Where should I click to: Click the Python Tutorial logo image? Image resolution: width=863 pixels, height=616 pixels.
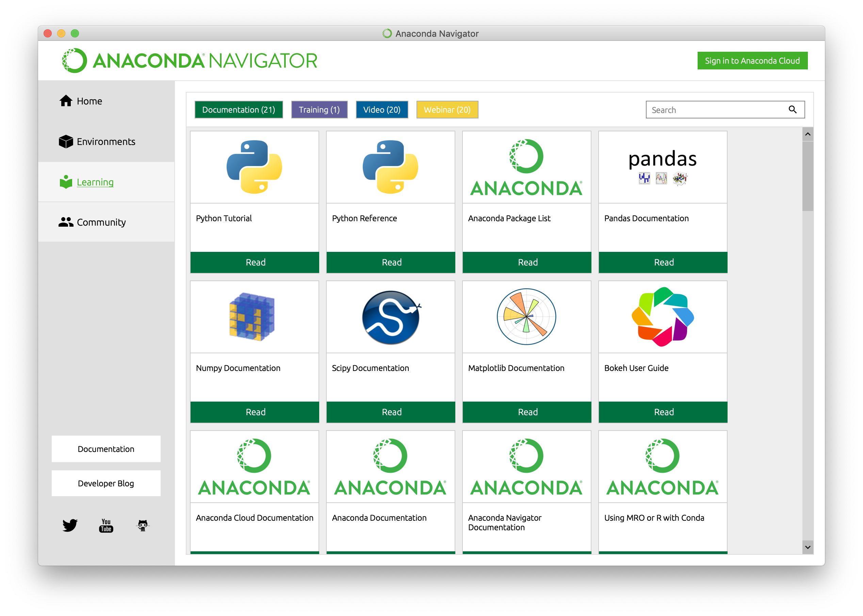255,167
